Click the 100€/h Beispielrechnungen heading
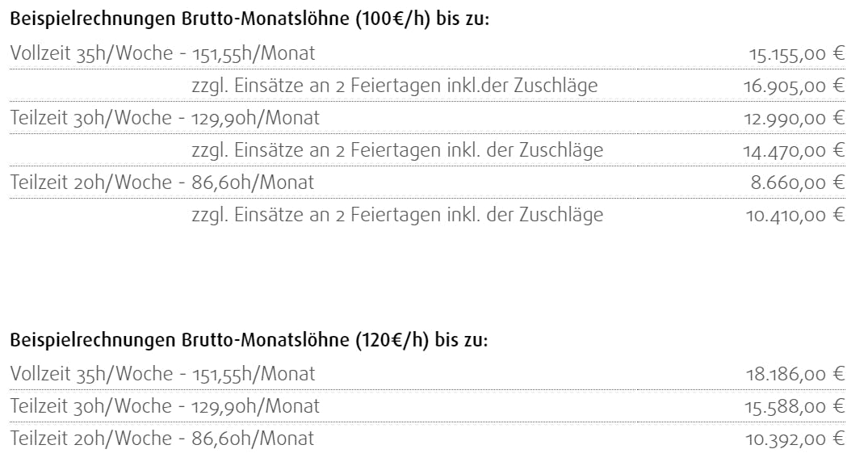 click(x=249, y=20)
